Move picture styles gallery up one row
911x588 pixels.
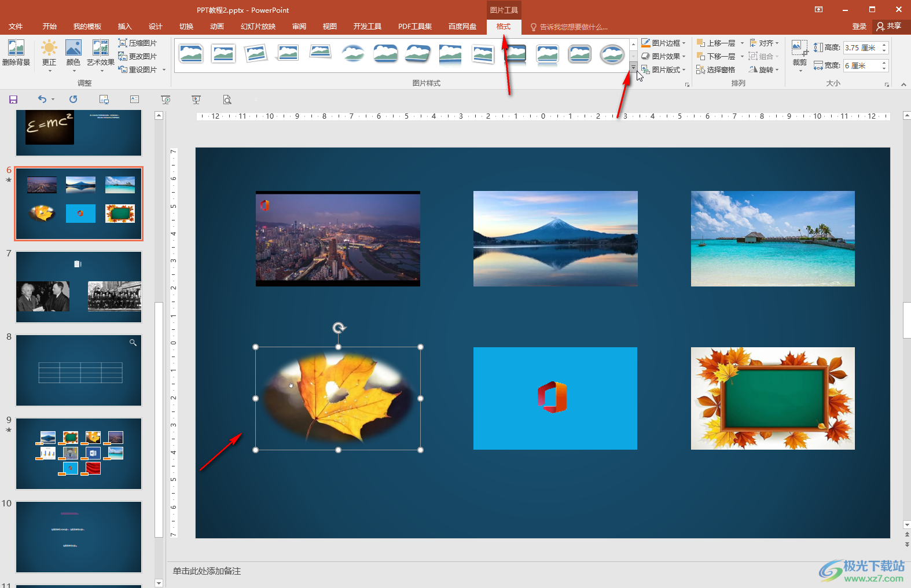(x=633, y=44)
